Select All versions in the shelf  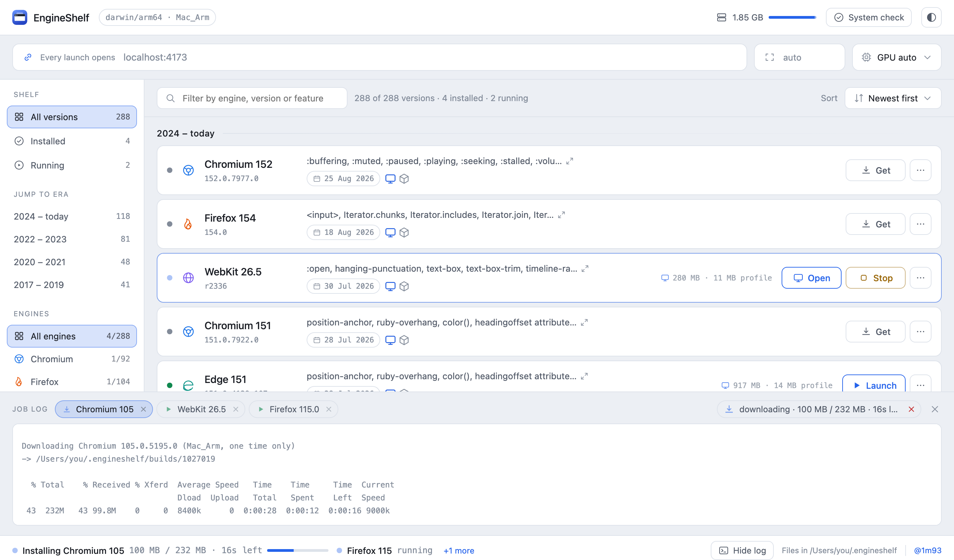pos(72,117)
